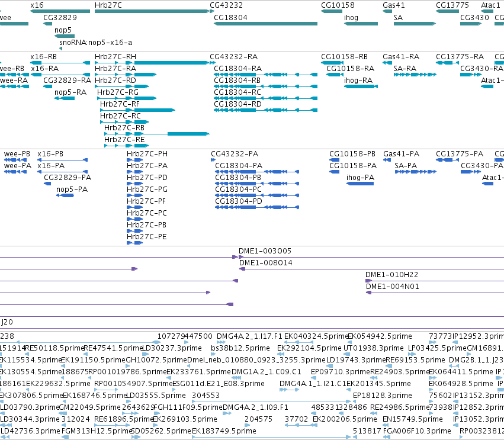This screenshot has width=504, height=440.
Task: Click the CG13775-RA transcript label
Action: point(460,57)
